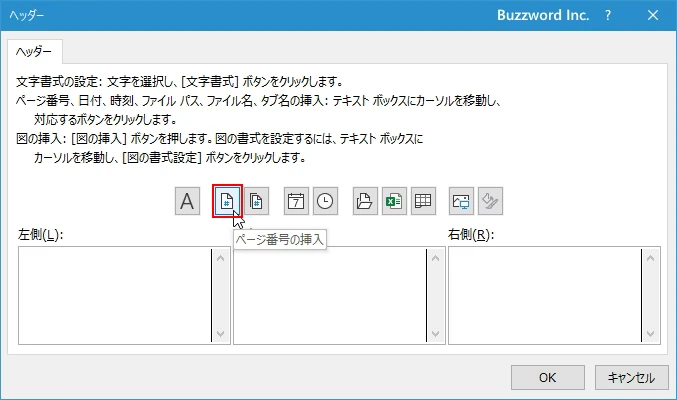Image resolution: width=677 pixels, height=400 pixels.
Task: Click the Insert Picture icon
Action: coord(461,201)
